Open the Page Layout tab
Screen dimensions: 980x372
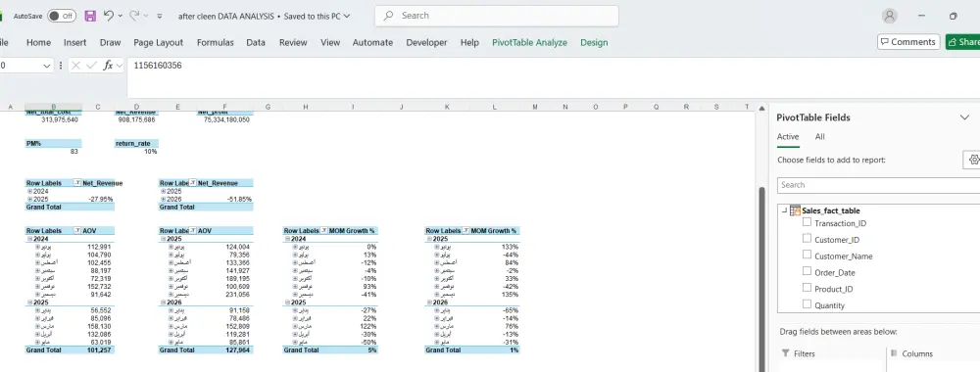[x=158, y=42]
